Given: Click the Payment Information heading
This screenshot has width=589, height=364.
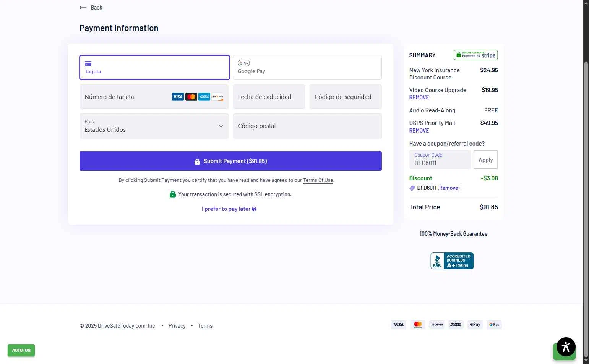Looking at the screenshot, I should pos(119,28).
